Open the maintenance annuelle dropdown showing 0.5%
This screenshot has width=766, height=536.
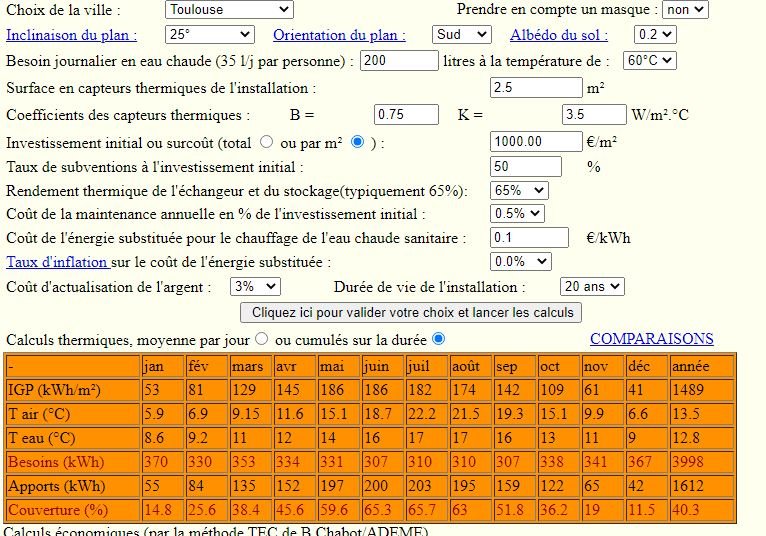pos(517,214)
